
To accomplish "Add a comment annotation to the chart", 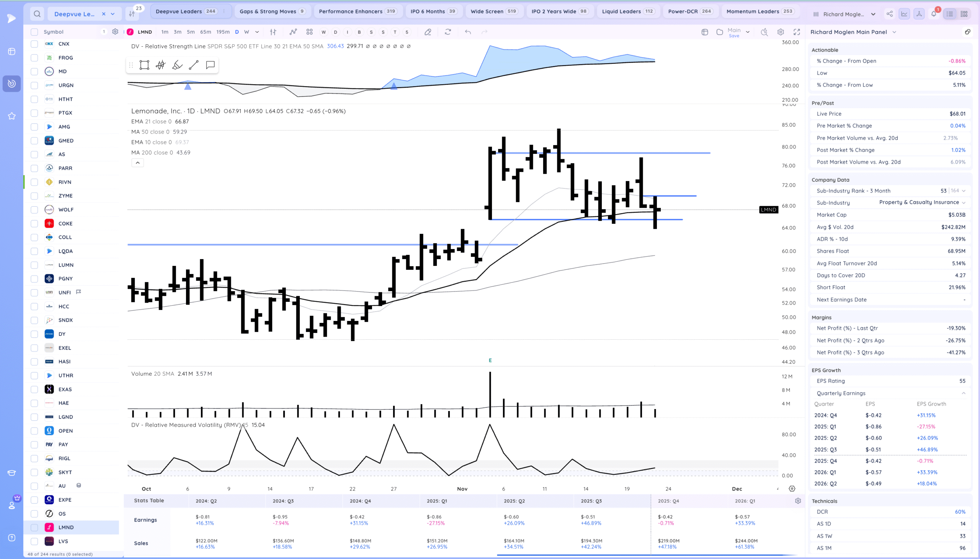I will pyautogui.click(x=210, y=65).
